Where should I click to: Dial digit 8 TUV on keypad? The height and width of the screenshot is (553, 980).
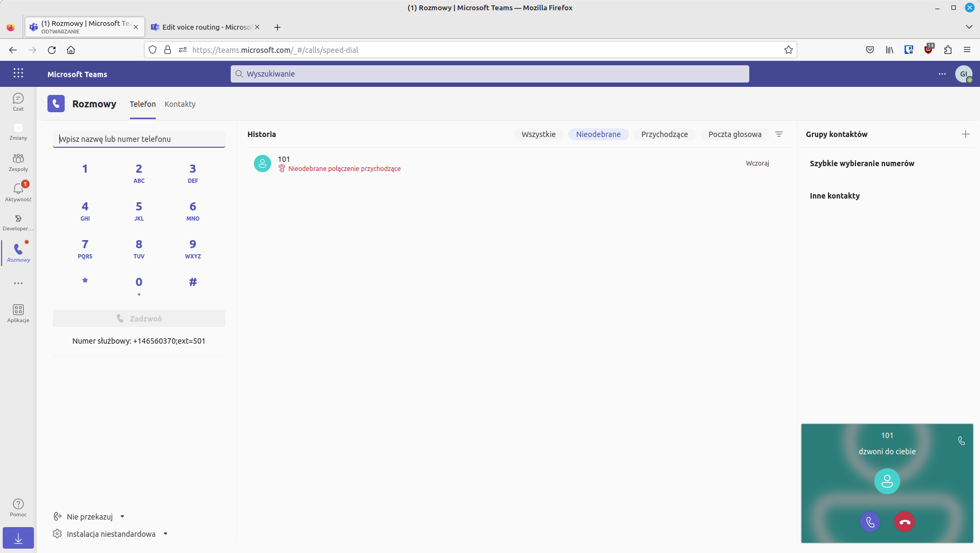point(139,248)
